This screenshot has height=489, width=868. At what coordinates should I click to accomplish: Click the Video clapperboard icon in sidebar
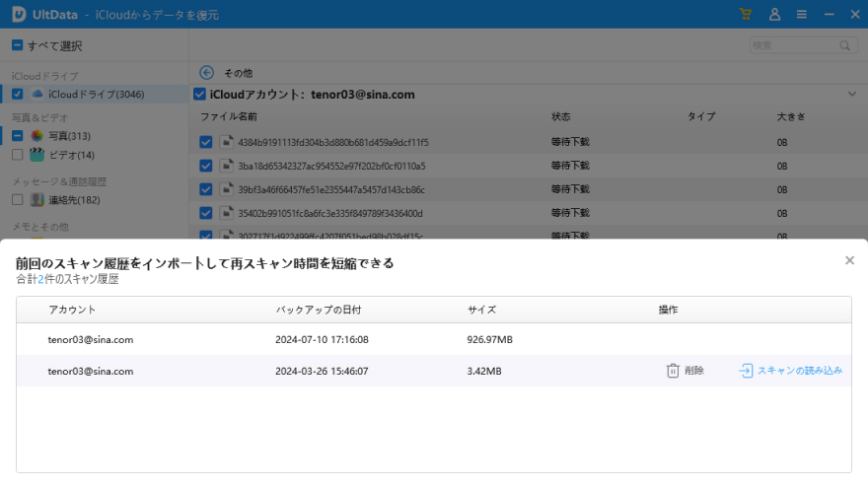click(37, 155)
